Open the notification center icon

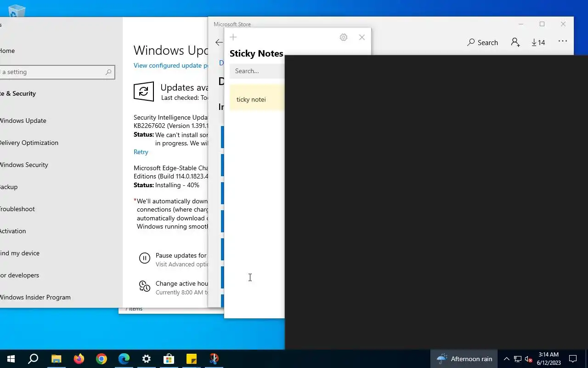[573, 359]
